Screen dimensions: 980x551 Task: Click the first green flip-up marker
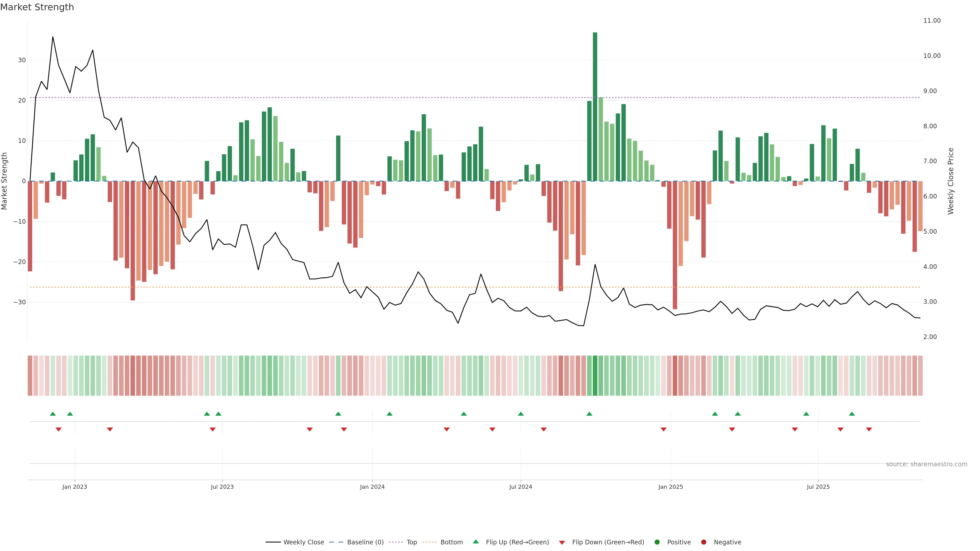tap(53, 414)
